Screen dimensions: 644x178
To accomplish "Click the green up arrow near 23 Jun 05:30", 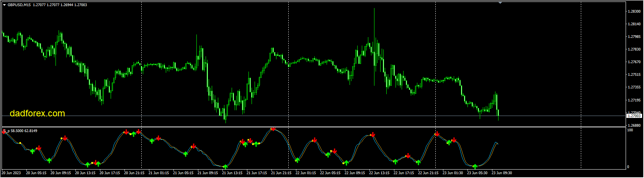I will point(475,167).
